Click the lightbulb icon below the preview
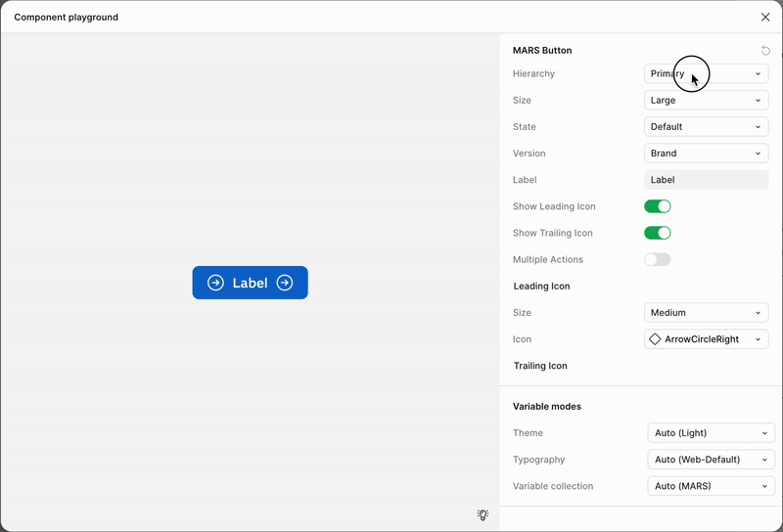 (x=483, y=515)
